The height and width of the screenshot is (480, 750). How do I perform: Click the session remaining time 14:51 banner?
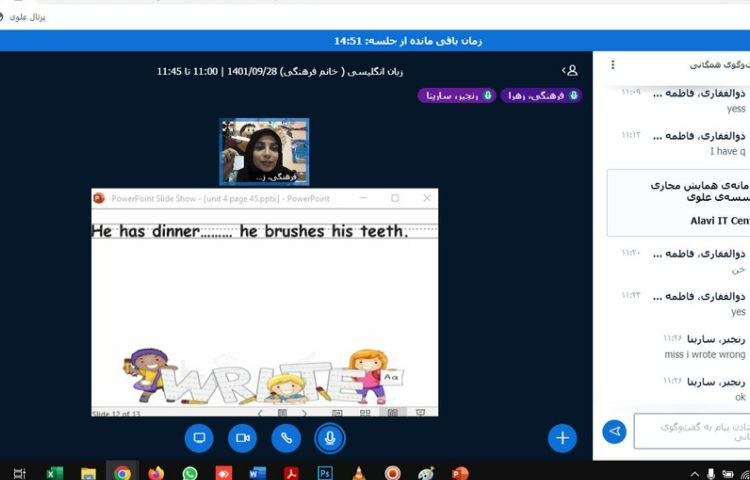(408, 41)
